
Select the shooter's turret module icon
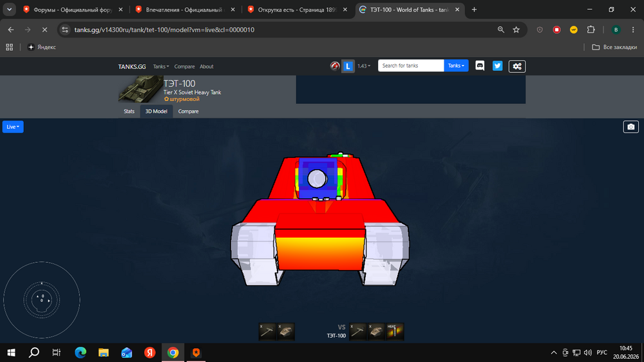(x=285, y=332)
